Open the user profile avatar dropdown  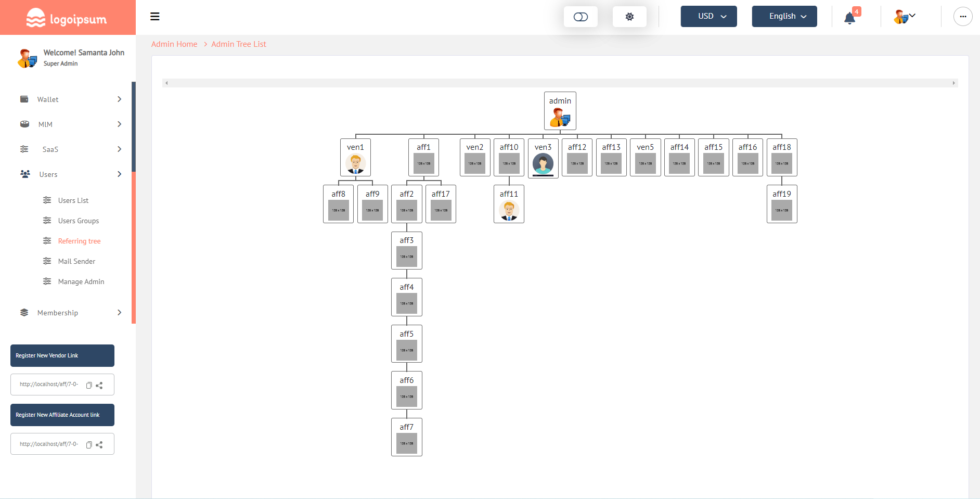pyautogui.click(x=904, y=17)
